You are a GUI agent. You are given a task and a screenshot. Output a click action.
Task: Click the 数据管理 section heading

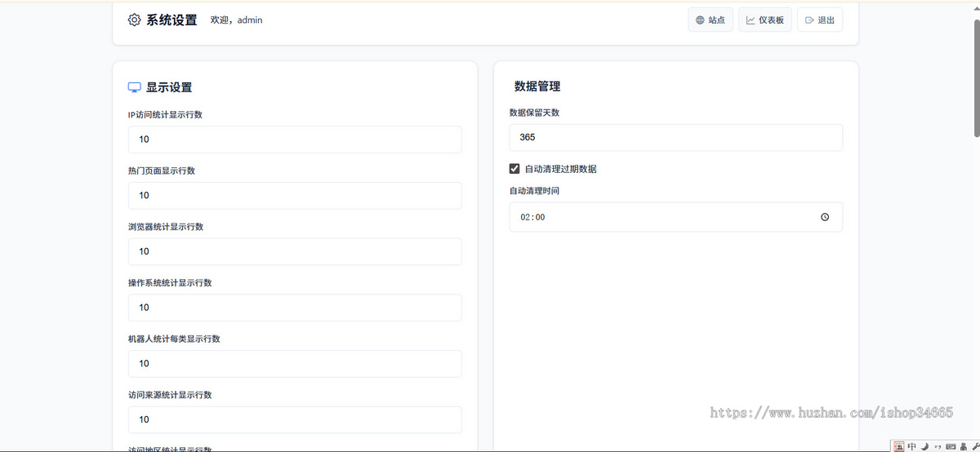537,86
